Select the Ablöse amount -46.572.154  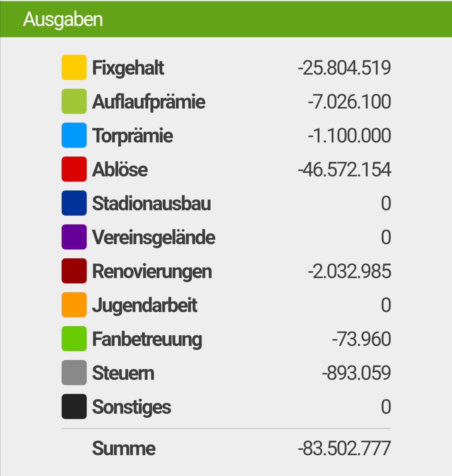(344, 170)
